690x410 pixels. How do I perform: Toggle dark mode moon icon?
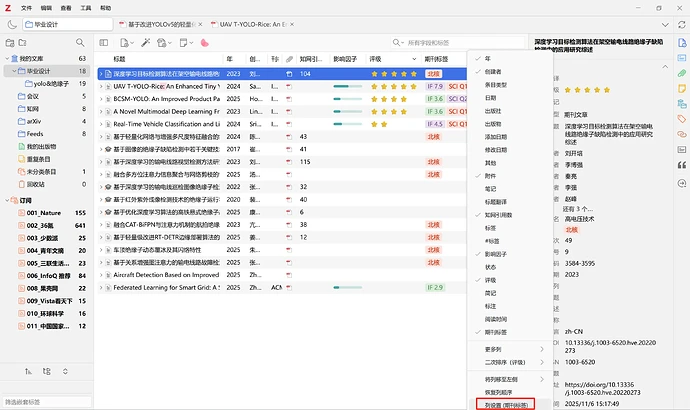pos(12,25)
